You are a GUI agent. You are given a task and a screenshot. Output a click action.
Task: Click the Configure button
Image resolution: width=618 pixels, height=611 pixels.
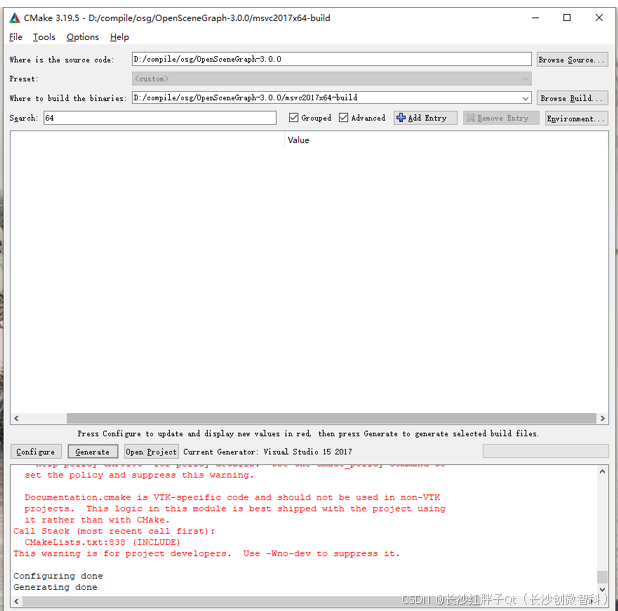click(36, 452)
